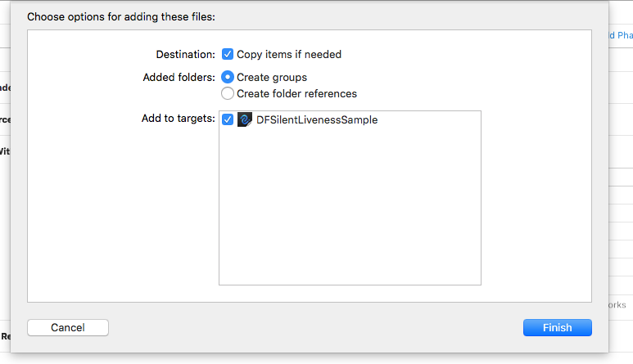633x364 pixels.
Task: Click the 'Added folders:' label
Action: pos(179,78)
